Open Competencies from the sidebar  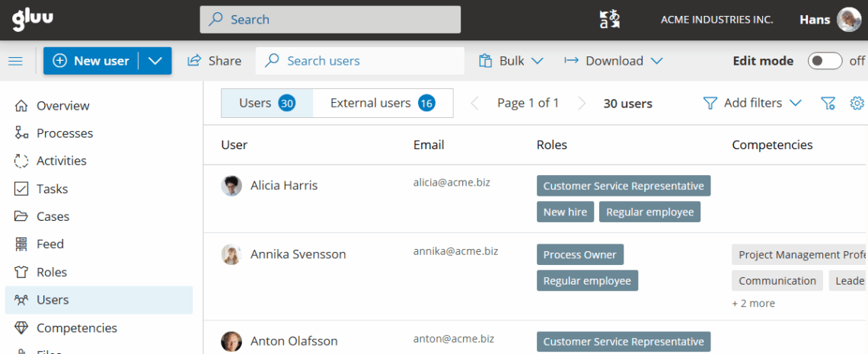[x=76, y=328]
